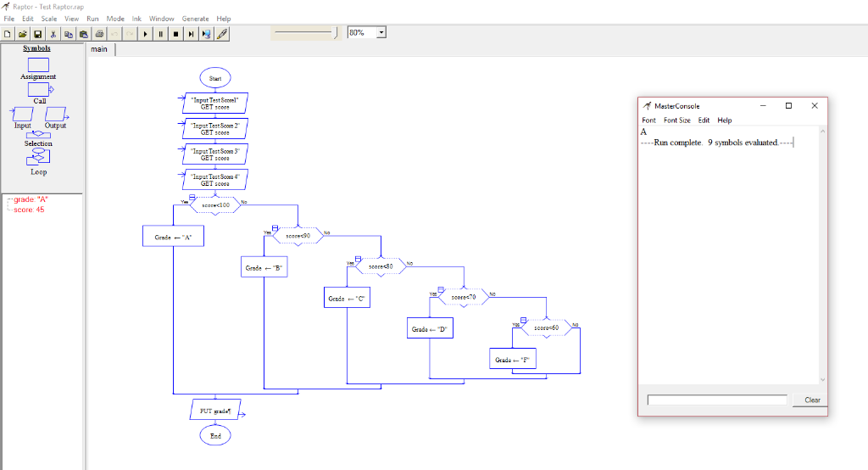Select the Input Test Score 4 symbol
This screenshot has height=470, width=868.
[215, 180]
